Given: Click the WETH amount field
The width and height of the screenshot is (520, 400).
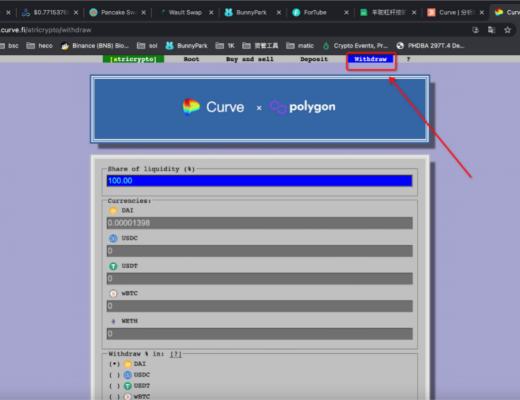Looking at the screenshot, I should (x=259, y=334).
